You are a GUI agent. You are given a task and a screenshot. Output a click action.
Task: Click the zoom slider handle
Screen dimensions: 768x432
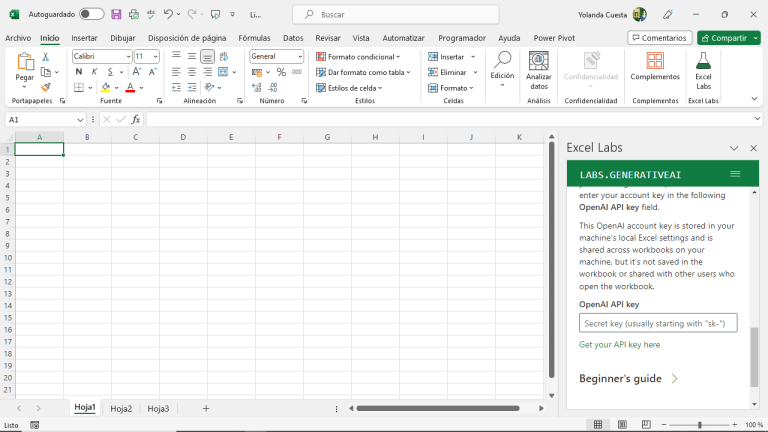(699, 425)
